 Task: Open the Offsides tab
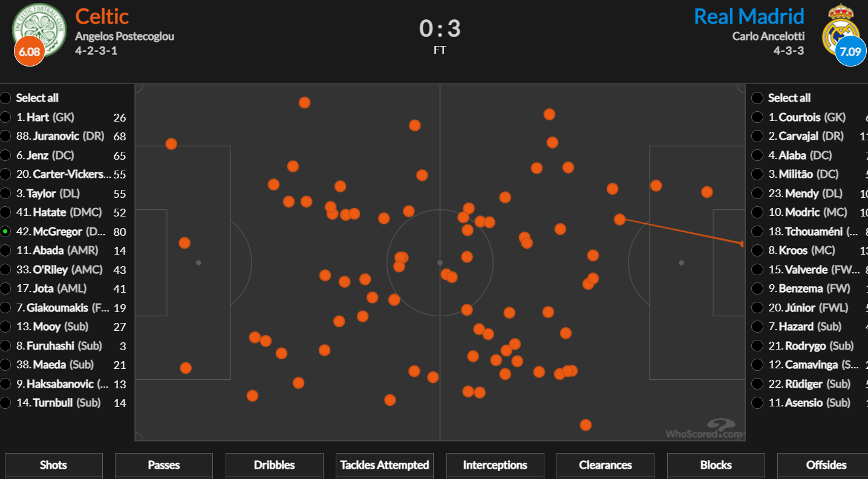tap(826, 466)
